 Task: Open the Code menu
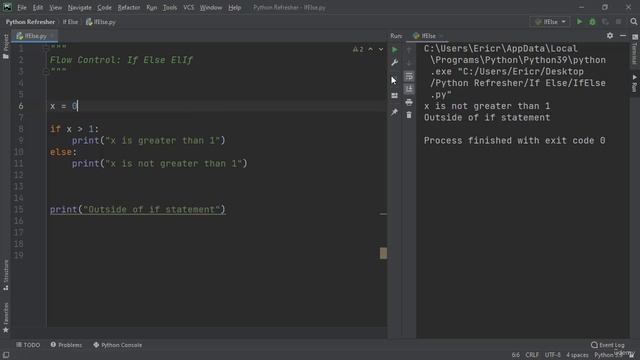click(x=104, y=7)
